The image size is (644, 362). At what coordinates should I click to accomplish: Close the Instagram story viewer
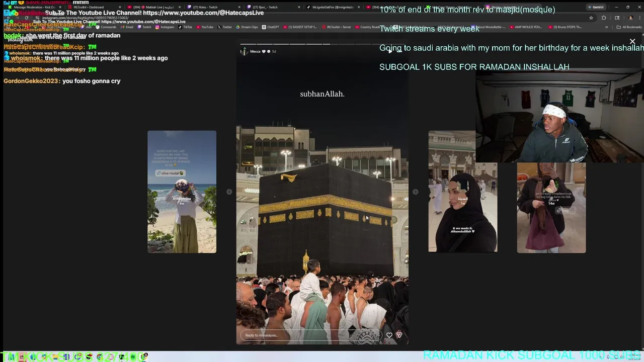(632, 41)
